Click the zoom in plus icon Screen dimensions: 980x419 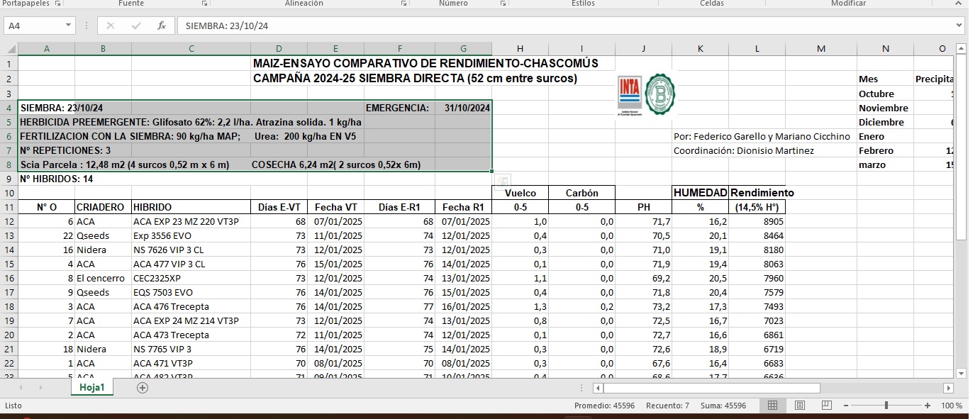(x=928, y=406)
